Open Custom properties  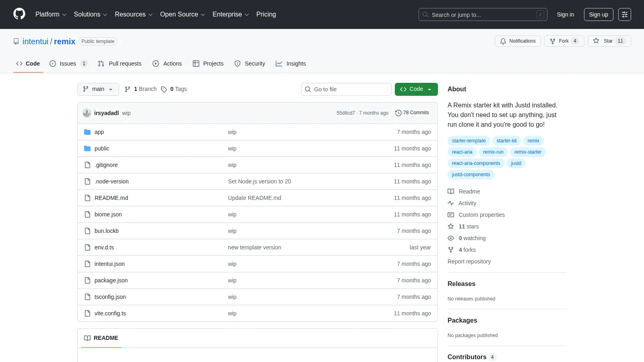[476, 215]
